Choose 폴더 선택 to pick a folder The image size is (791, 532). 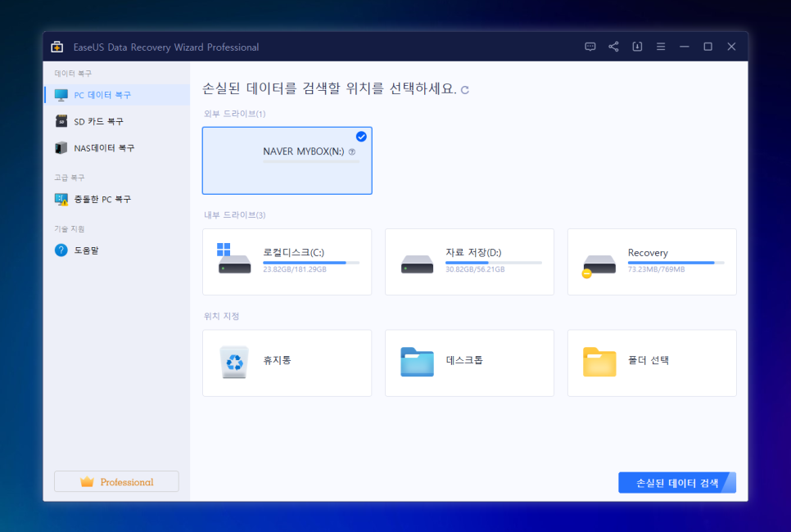click(652, 363)
